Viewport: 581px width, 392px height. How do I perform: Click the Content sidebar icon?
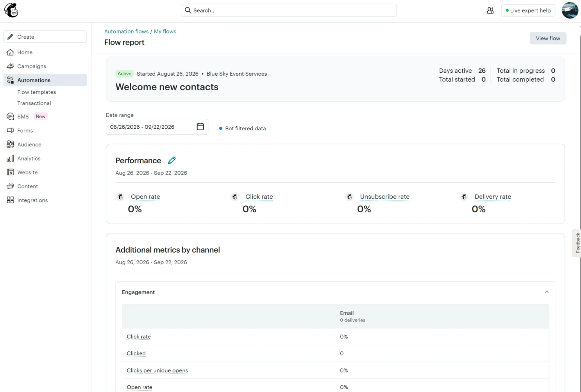[x=10, y=186]
